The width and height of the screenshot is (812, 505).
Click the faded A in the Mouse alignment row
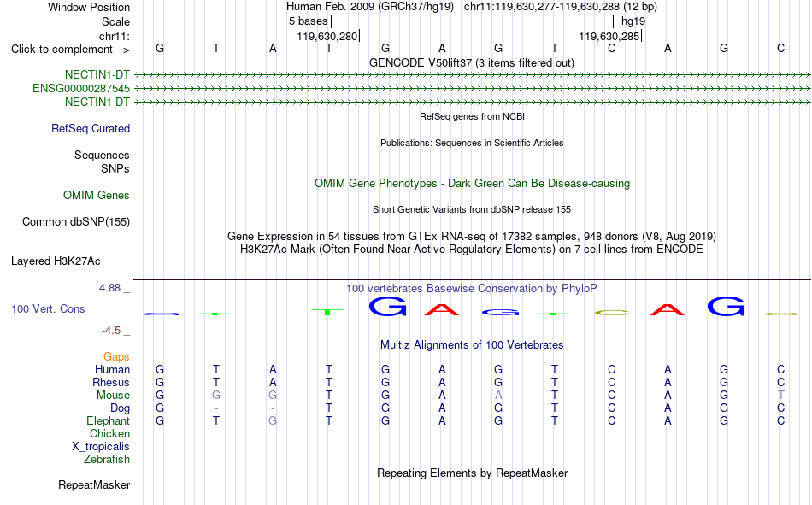[498, 395]
